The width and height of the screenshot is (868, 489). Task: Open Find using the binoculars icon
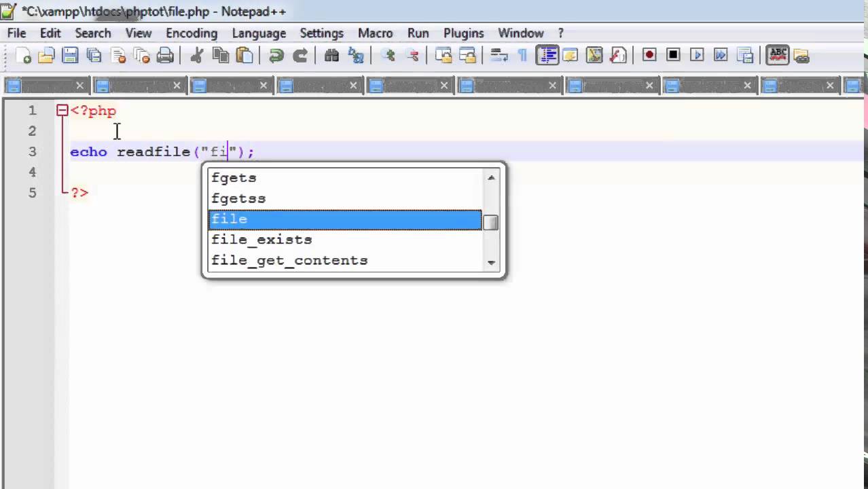331,56
